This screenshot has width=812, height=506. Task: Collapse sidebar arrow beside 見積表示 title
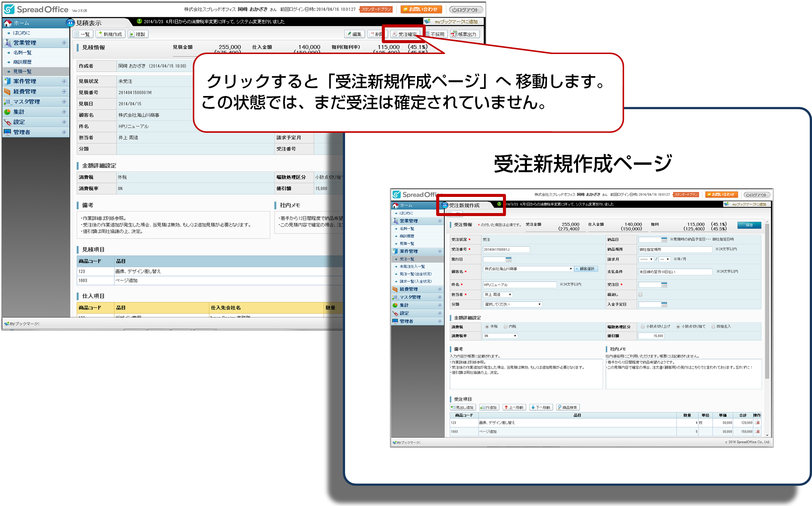point(70,23)
